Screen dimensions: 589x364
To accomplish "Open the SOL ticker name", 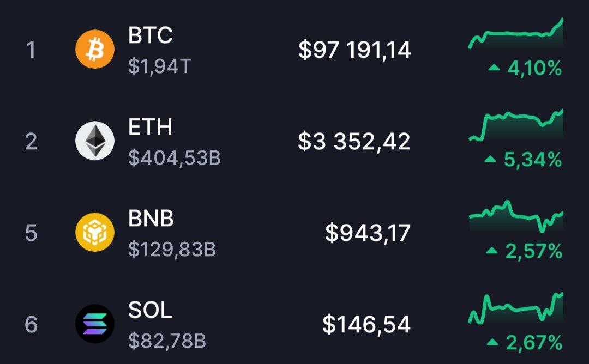I will [x=150, y=311].
